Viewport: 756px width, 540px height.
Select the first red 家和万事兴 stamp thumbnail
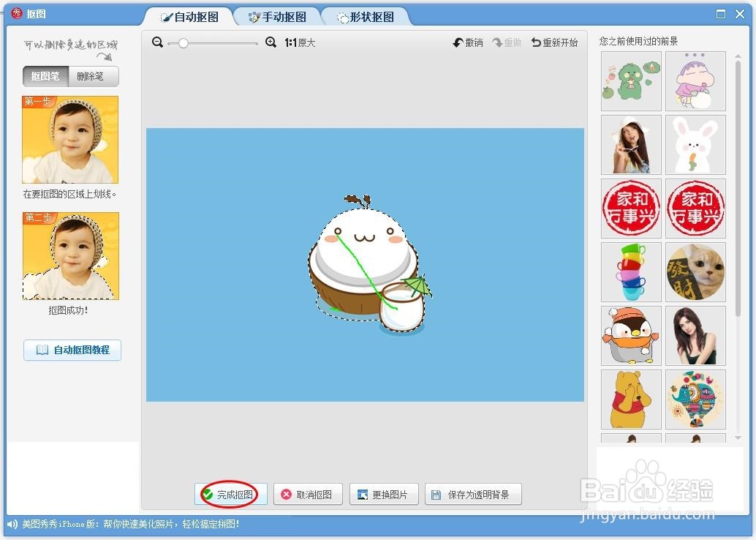pyautogui.click(x=631, y=209)
